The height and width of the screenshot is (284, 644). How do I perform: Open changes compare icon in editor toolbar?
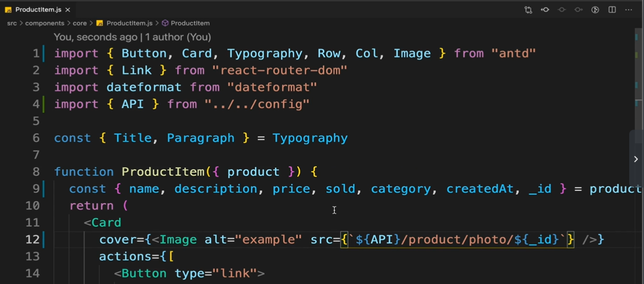[x=528, y=10]
